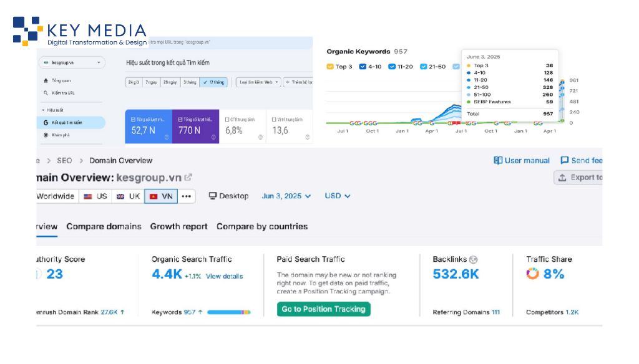Select the 3 tháng time range

pyautogui.click(x=190, y=82)
